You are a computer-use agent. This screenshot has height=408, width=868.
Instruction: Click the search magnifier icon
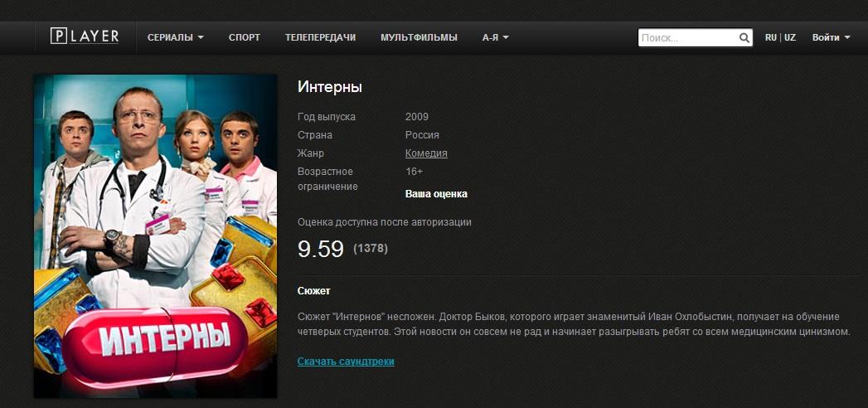(744, 38)
